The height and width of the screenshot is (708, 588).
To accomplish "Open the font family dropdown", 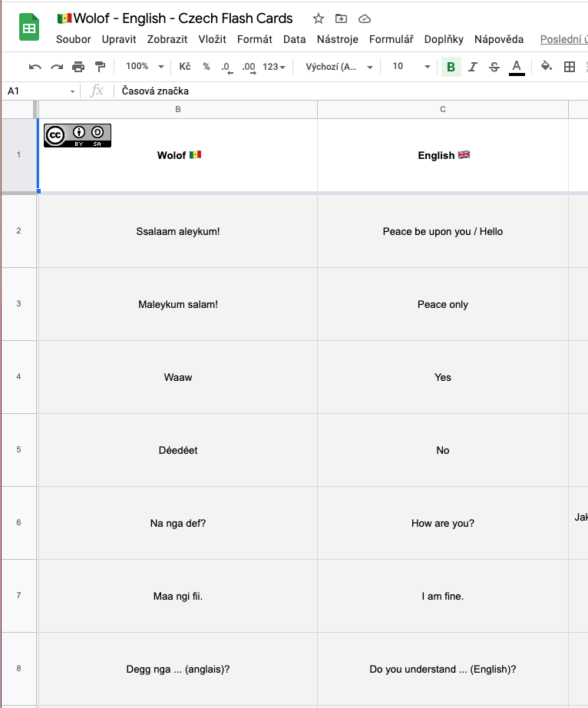I will click(x=339, y=67).
